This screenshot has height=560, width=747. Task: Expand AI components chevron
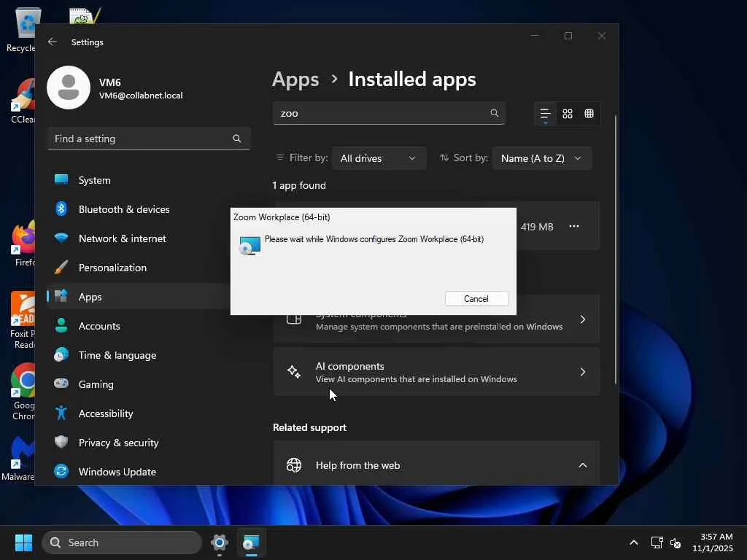coord(583,372)
